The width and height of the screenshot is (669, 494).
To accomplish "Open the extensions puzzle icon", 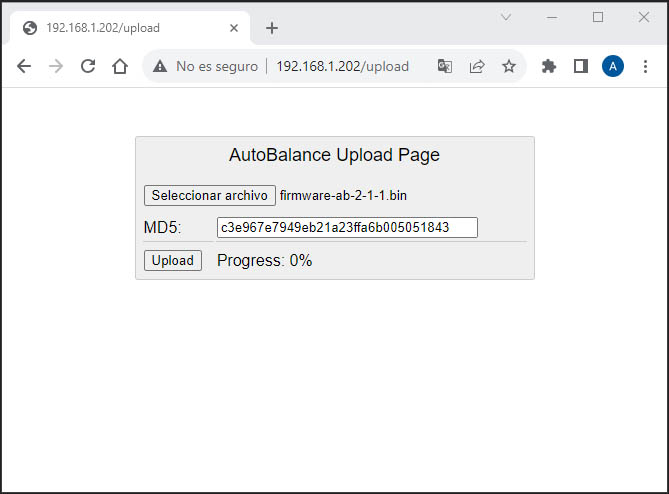I will pyautogui.click(x=549, y=66).
